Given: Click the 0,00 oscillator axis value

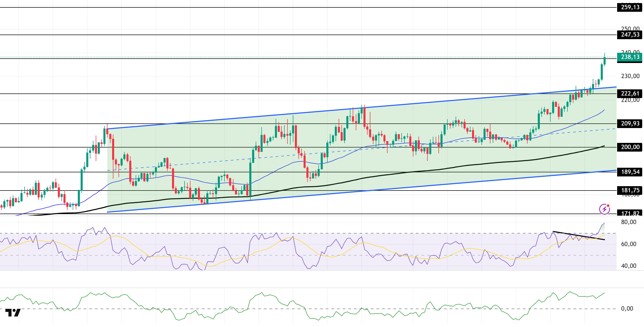Looking at the screenshot, I should pyautogui.click(x=627, y=309).
